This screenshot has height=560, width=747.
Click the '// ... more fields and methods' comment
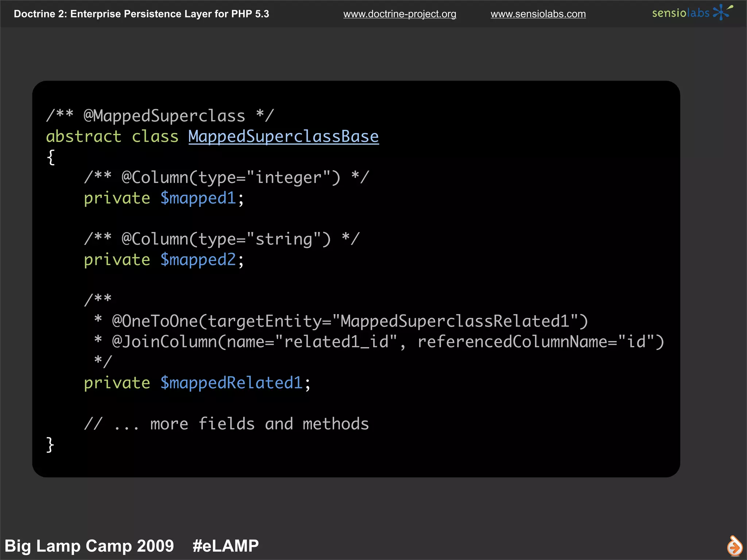pyautogui.click(x=227, y=424)
